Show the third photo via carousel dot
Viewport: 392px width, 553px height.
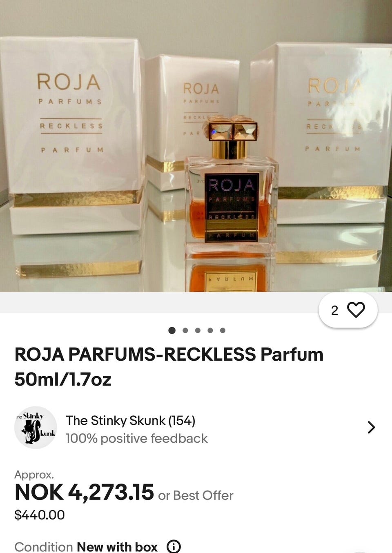pos(198,330)
